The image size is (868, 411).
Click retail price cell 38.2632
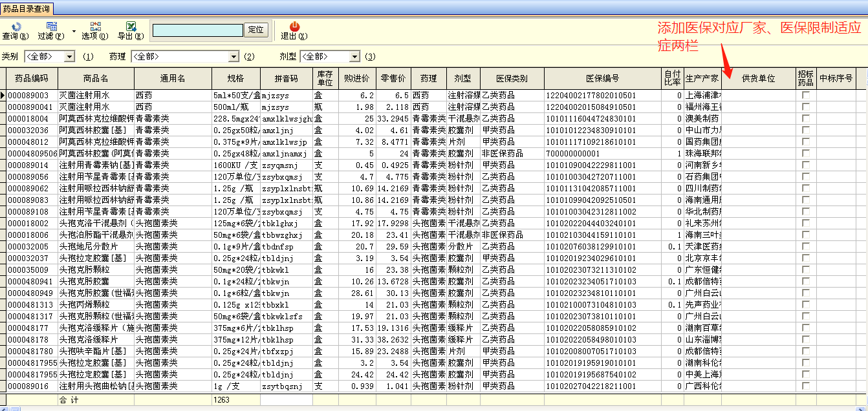(x=393, y=339)
